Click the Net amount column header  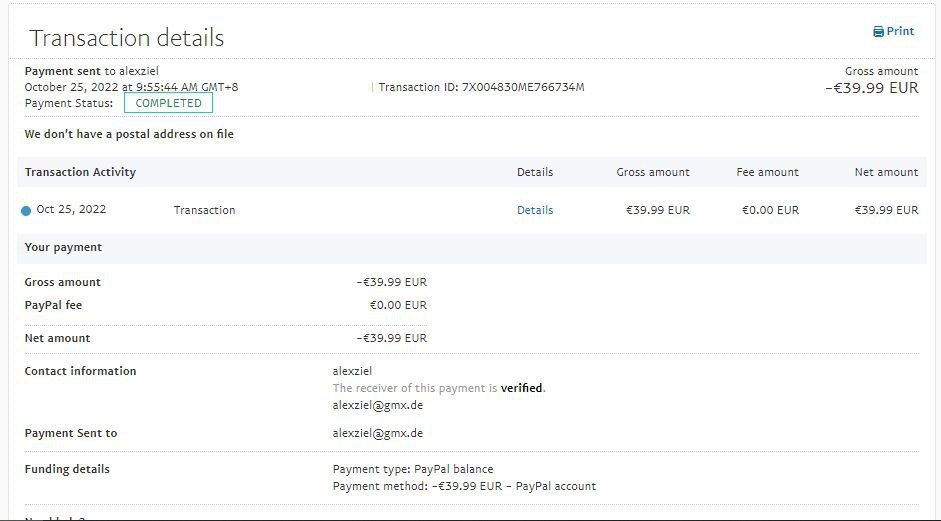click(886, 172)
